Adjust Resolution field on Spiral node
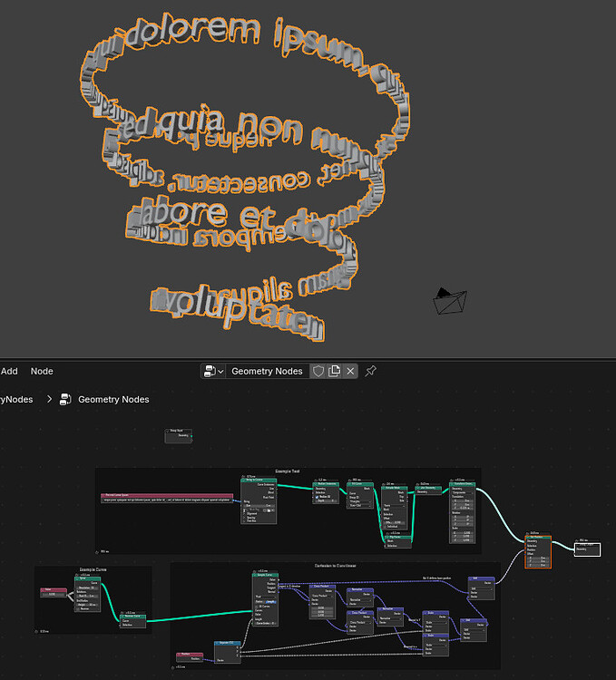Viewport: 616px width, 680px height. 88,588
